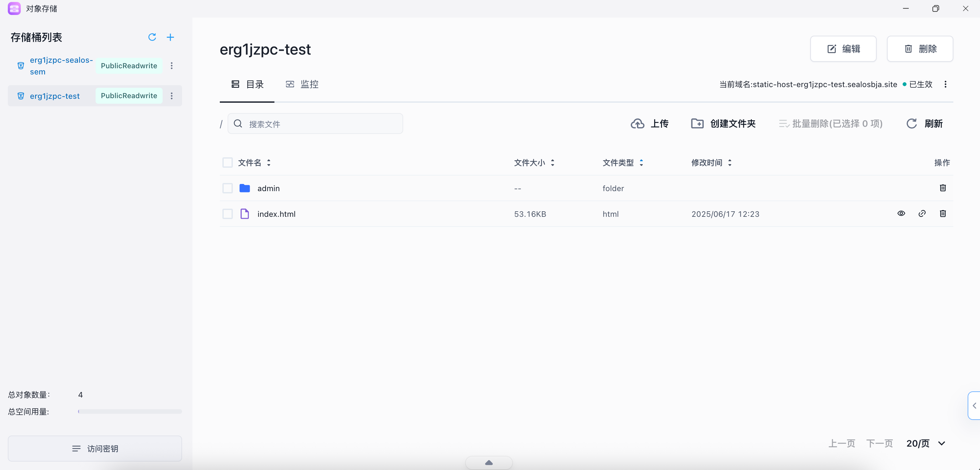
Task: Select the admin folder checkbox
Action: (x=228, y=188)
